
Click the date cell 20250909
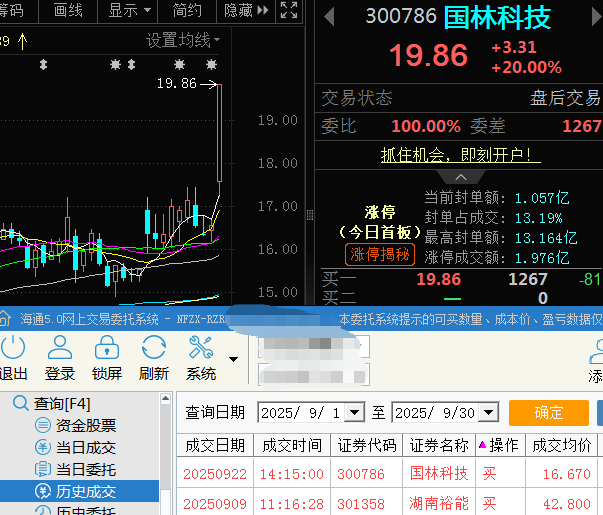(x=215, y=503)
